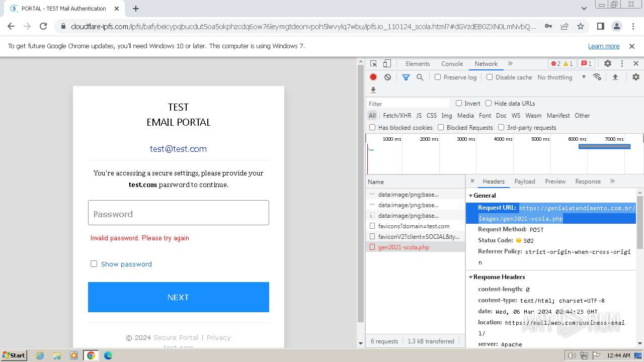This screenshot has width=644, height=362.
Task: Click the blue request bar in timeline overview
Action: (x=604, y=146)
